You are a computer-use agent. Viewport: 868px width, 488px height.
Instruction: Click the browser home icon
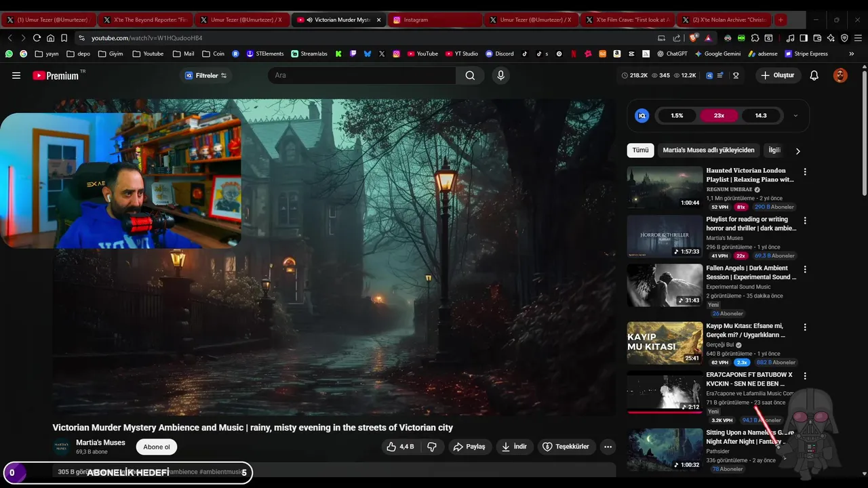(50, 38)
